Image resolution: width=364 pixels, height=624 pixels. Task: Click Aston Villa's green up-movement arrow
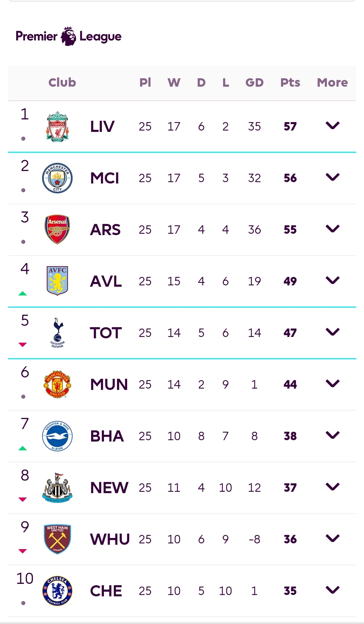pos(23,293)
